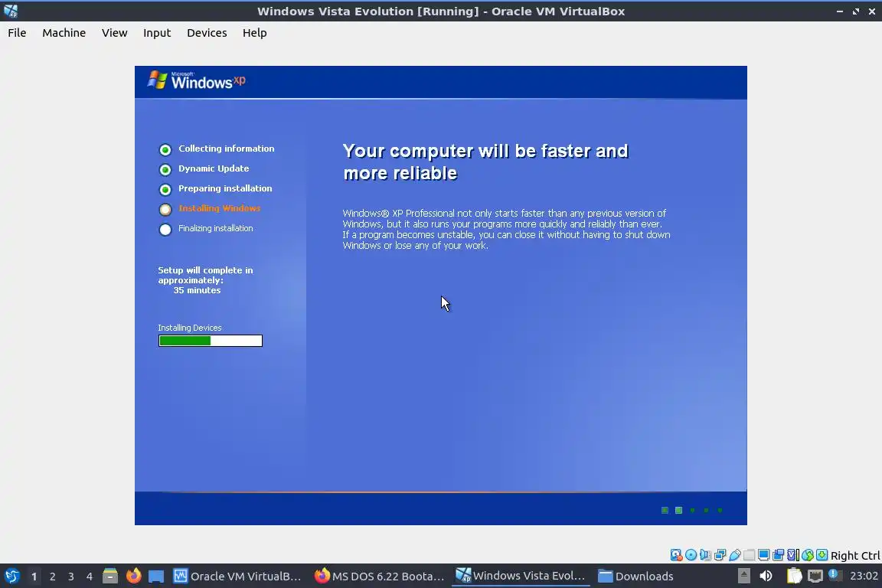This screenshot has height=588, width=882.
Task: Click the Windows XP logo in setup header
Action: 196,80
